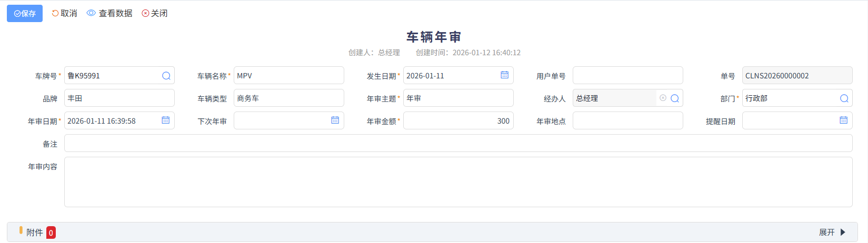Open calendar icon for 下次年审

pos(335,120)
